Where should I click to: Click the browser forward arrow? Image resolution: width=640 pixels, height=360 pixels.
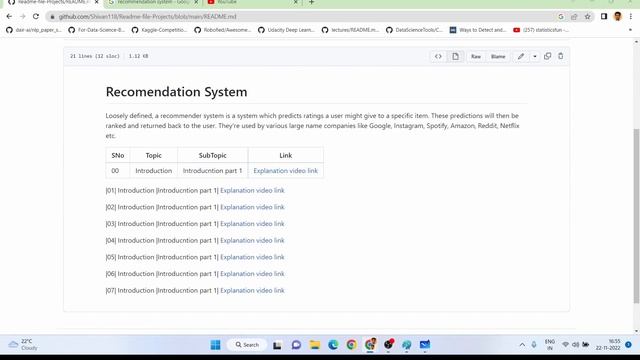[x=22, y=16]
